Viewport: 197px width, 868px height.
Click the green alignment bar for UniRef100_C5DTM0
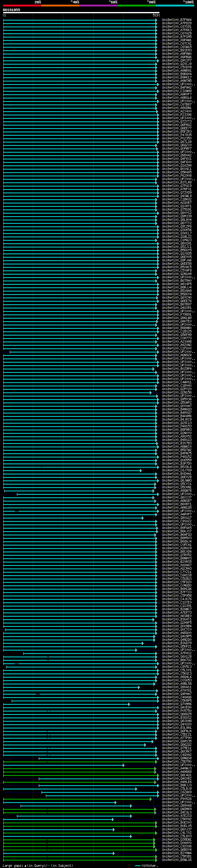click(80, 762)
